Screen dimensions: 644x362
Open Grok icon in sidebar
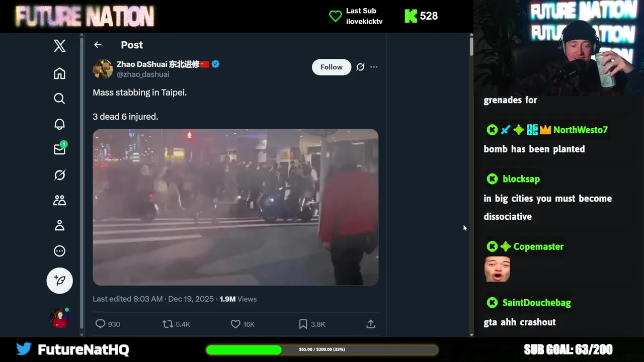(59, 175)
